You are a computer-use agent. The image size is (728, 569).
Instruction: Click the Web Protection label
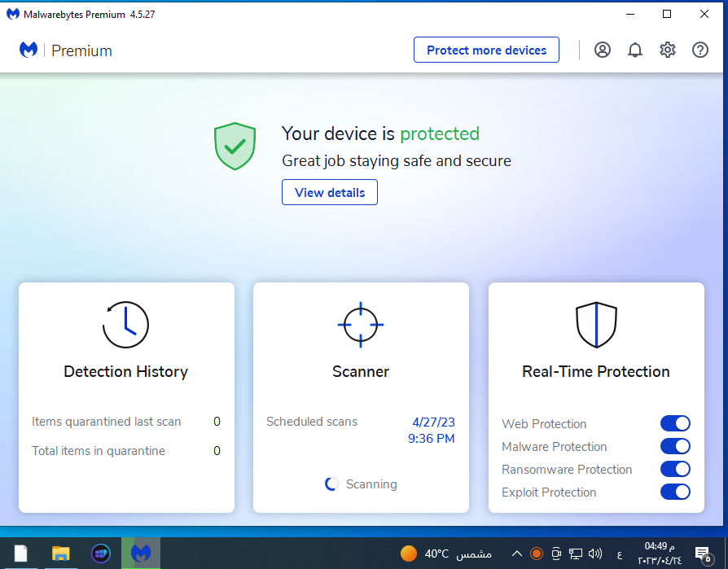[x=544, y=424]
